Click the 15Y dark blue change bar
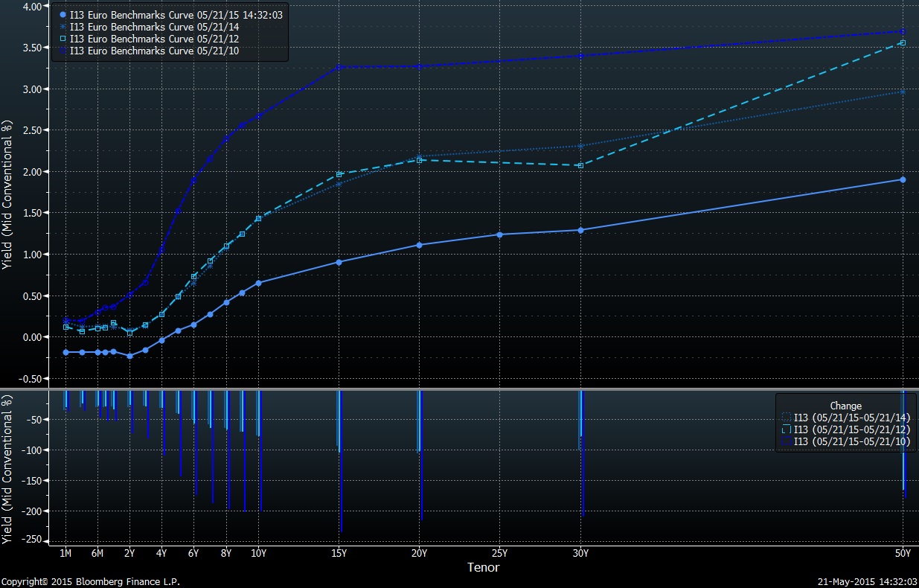The width and height of the screenshot is (919, 588). 341,461
